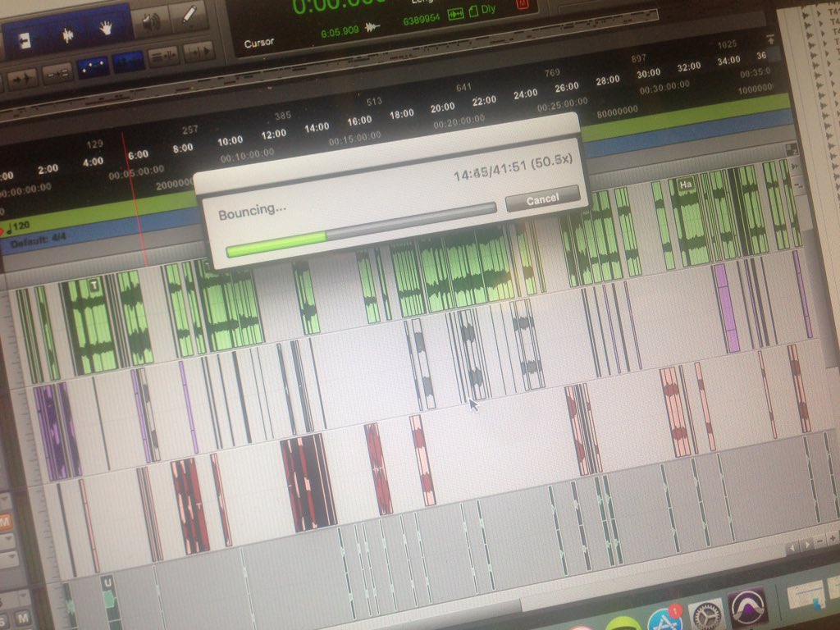Toggle the gray M mute button on bottom track
The image size is (840, 630).
click(x=22, y=619)
